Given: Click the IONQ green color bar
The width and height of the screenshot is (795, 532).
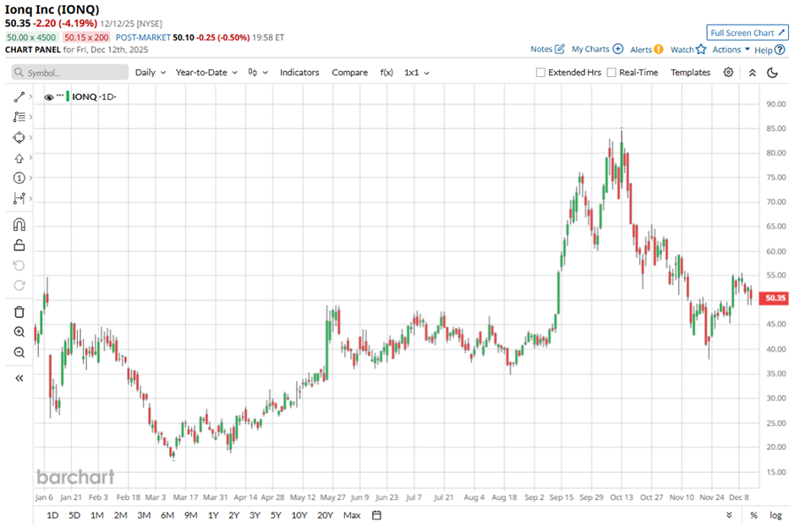Looking at the screenshot, I should (x=68, y=96).
